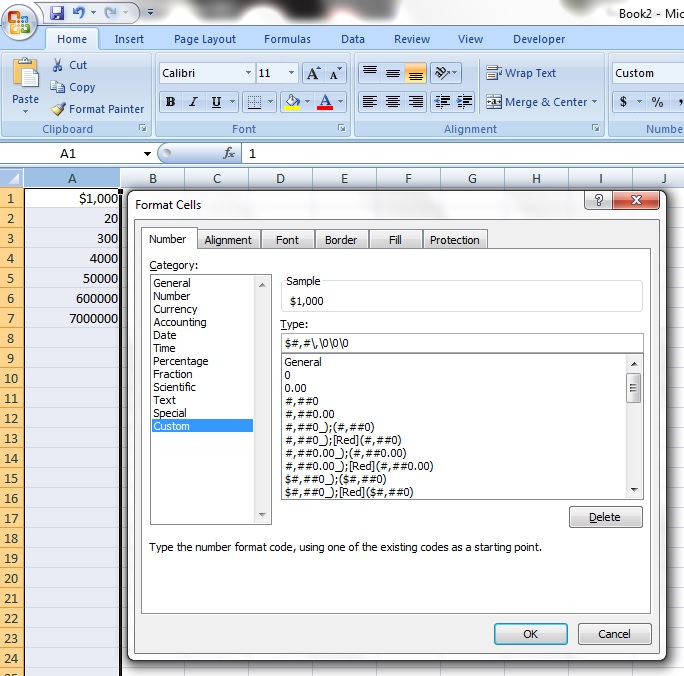684x676 pixels.
Task: Click the Office Button logo
Action: pos(20,17)
